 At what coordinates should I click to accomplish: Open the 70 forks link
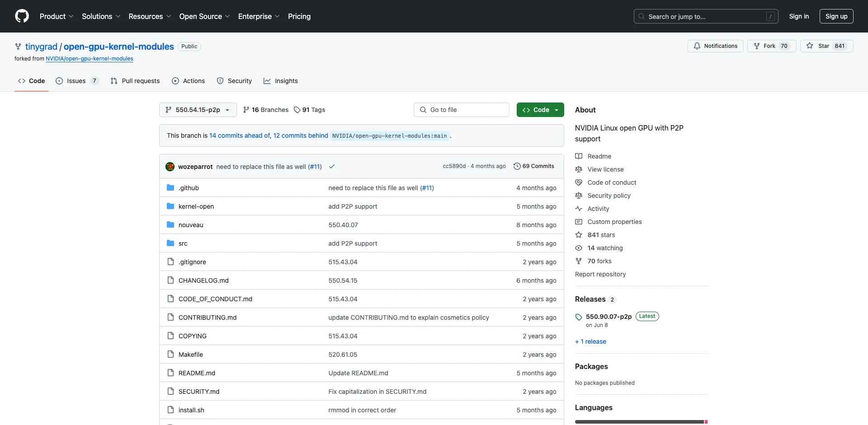599,261
